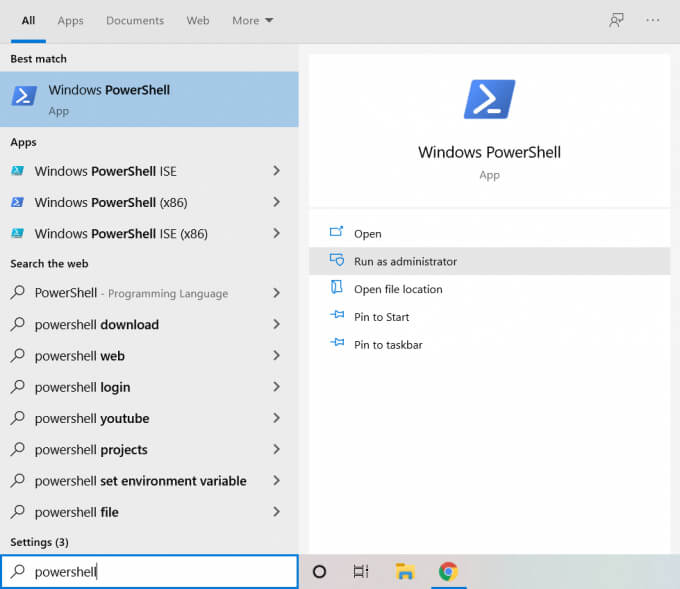This screenshot has height=589, width=680.
Task: Click Open file location
Action: [490, 289]
